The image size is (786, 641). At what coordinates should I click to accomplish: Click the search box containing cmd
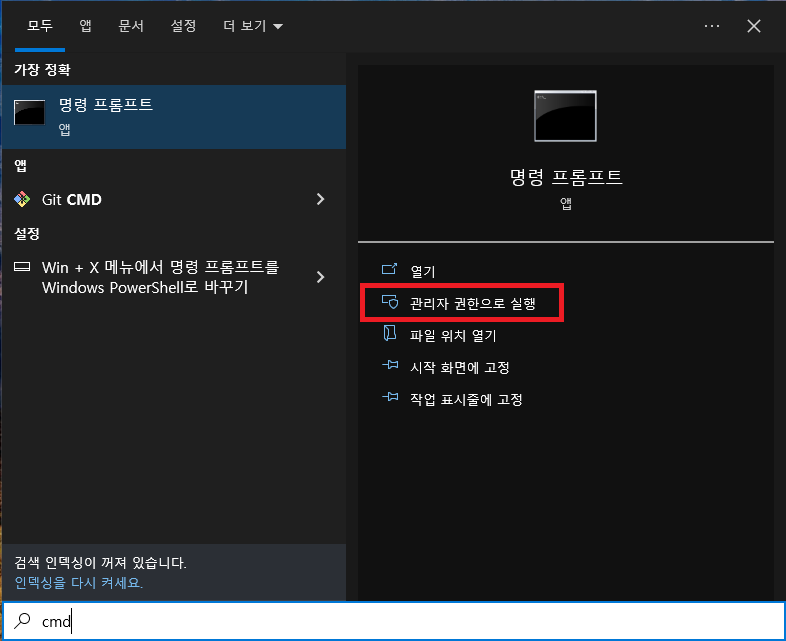pyautogui.click(x=393, y=621)
